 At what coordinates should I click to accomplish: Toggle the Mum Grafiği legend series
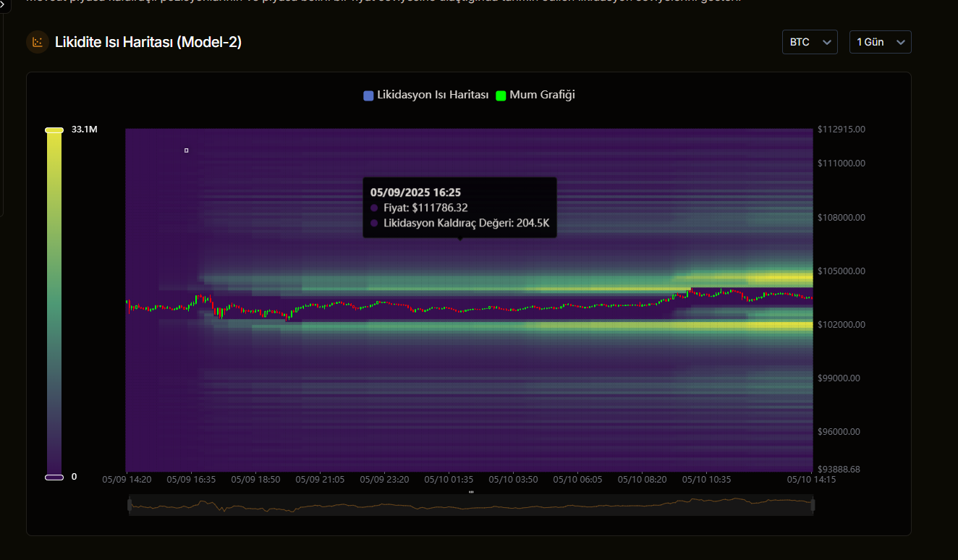click(x=535, y=95)
